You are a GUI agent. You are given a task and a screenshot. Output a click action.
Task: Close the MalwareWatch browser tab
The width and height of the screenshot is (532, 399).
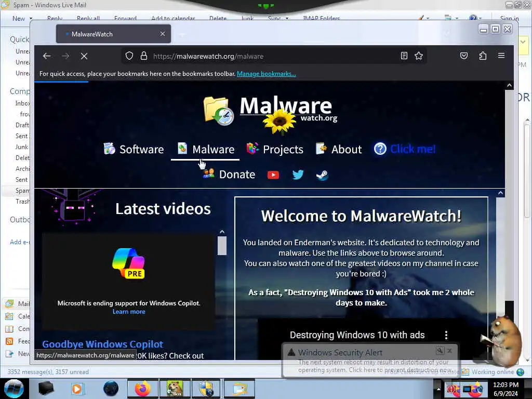coord(163,34)
